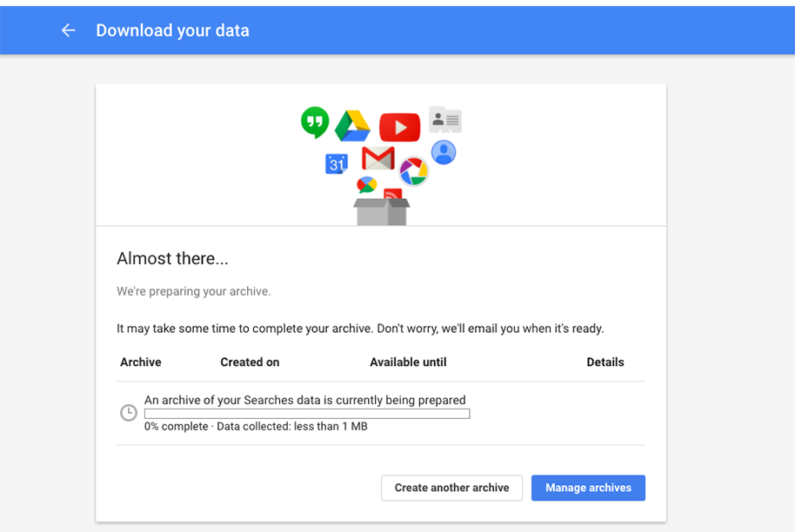Click the colorful Picasa pinwheel icon
This screenshot has width=795, height=532.
coord(414,171)
